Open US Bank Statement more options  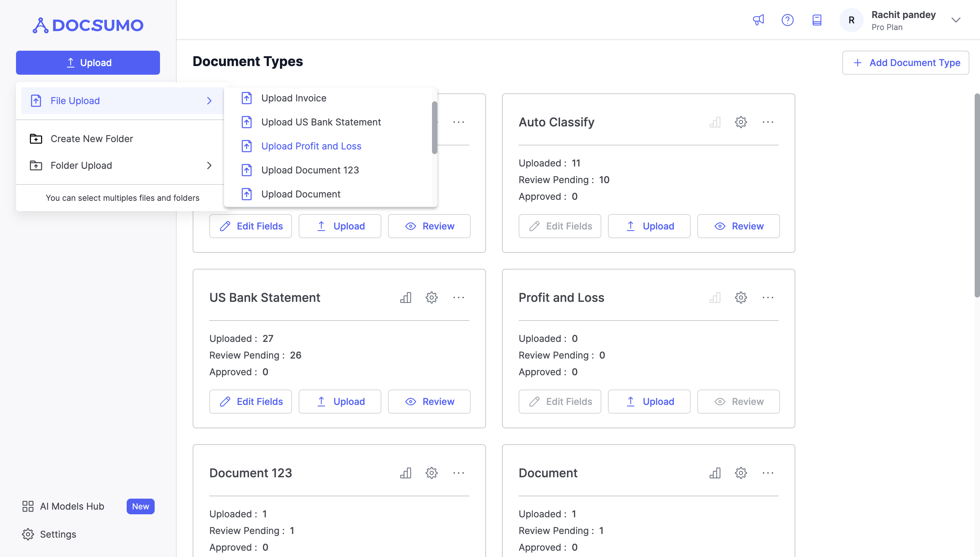coord(459,298)
